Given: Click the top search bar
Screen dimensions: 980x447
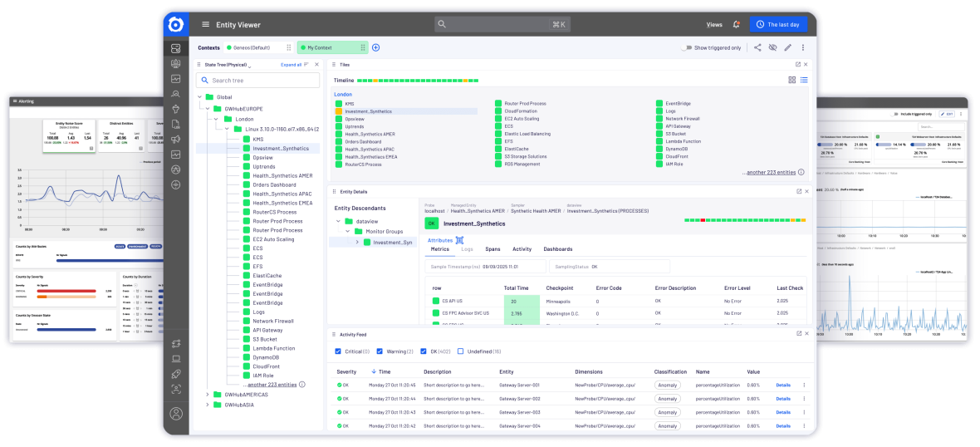Looking at the screenshot, I should (502, 24).
